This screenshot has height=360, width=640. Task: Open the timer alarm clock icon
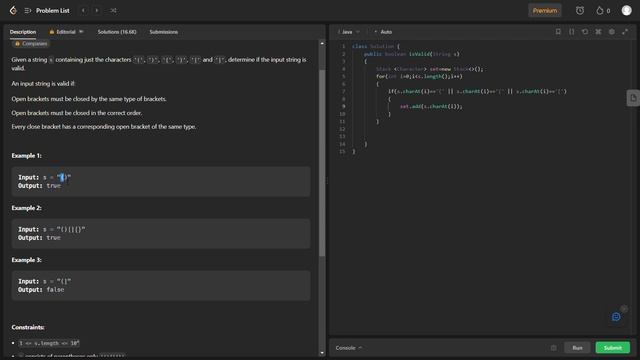tap(580, 11)
